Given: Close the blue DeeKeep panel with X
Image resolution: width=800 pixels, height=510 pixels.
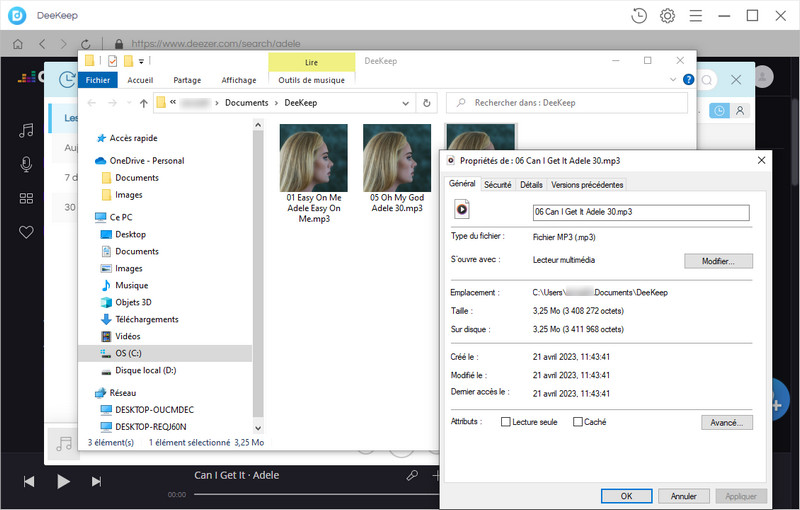Looking at the screenshot, I should pos(736,80).
